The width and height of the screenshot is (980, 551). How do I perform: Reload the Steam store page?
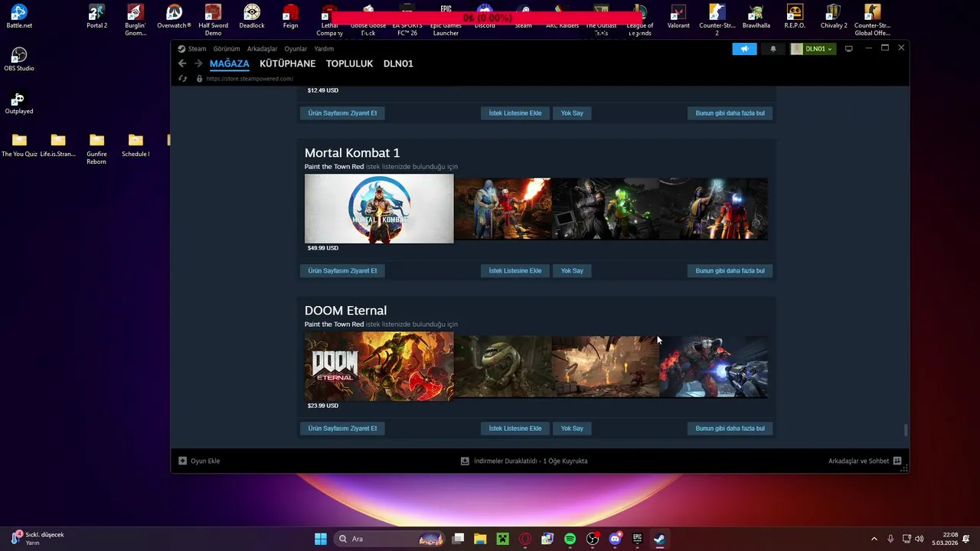tap(182, 78)
